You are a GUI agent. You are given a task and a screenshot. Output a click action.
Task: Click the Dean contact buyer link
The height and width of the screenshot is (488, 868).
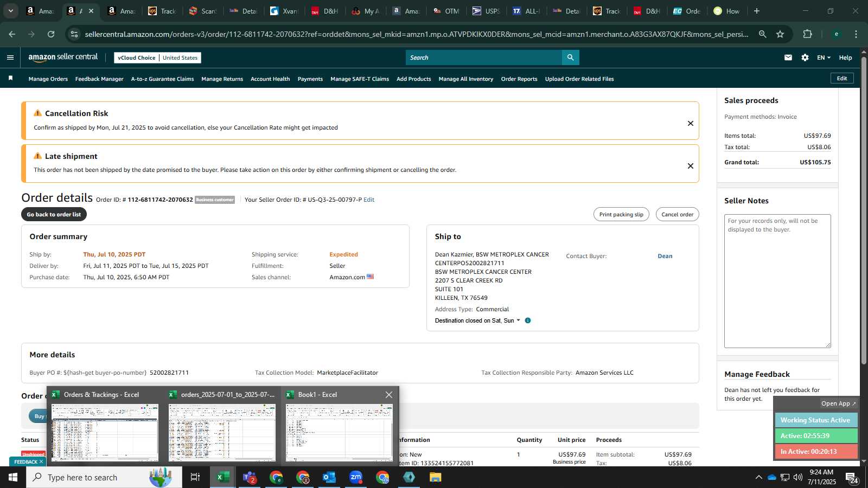[x=665, y=256]
